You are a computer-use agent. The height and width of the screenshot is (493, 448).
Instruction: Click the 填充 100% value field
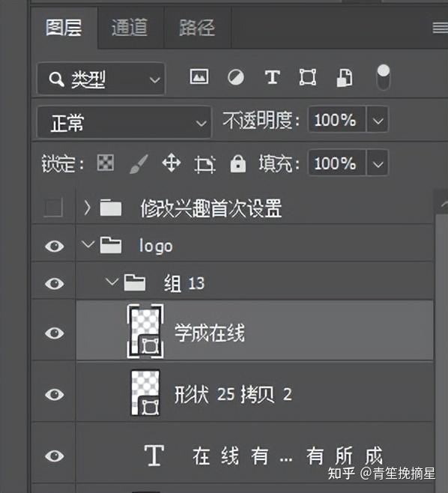pyautogui.click(x=336, y=163)
